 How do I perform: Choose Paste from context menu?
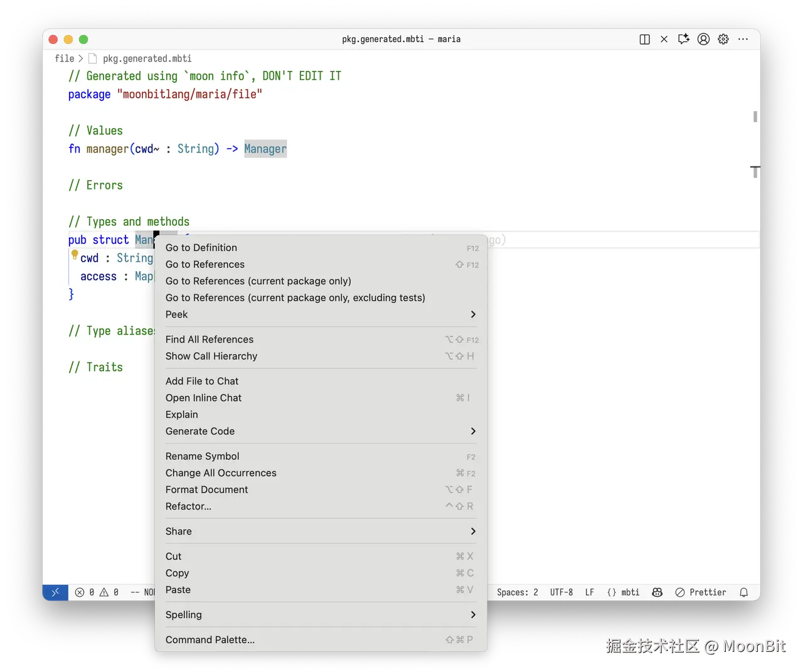321,590
